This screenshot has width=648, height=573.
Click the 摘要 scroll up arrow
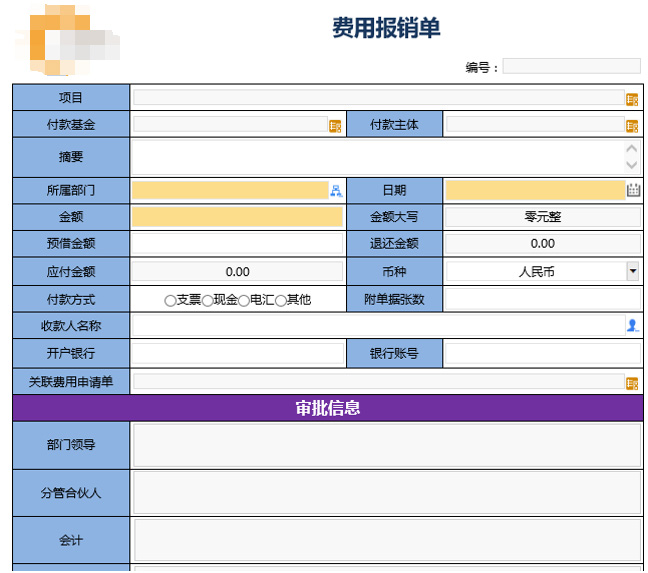631,148
